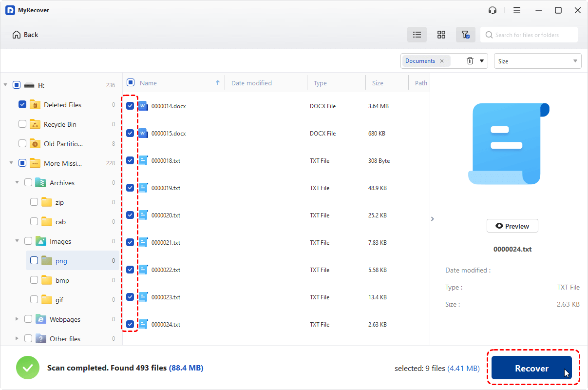Screen dimensions: 588x390
Task: Uncheck the 0000014.docx file
Action: click(x=130, y=106)
